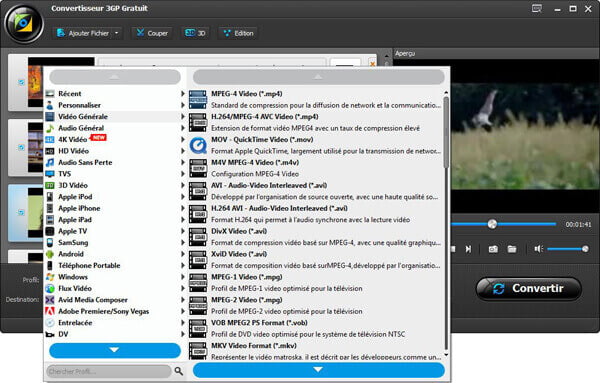
Task: Choose the Vidéo Générale category
Action: 115,117
